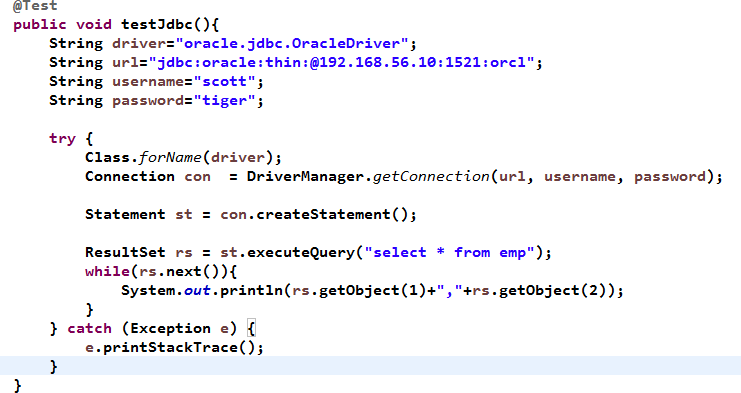Viewport: 741px width, 393px height.
Task: Click rs.getObject(1) expression
Action: click(x=359, y=290)
